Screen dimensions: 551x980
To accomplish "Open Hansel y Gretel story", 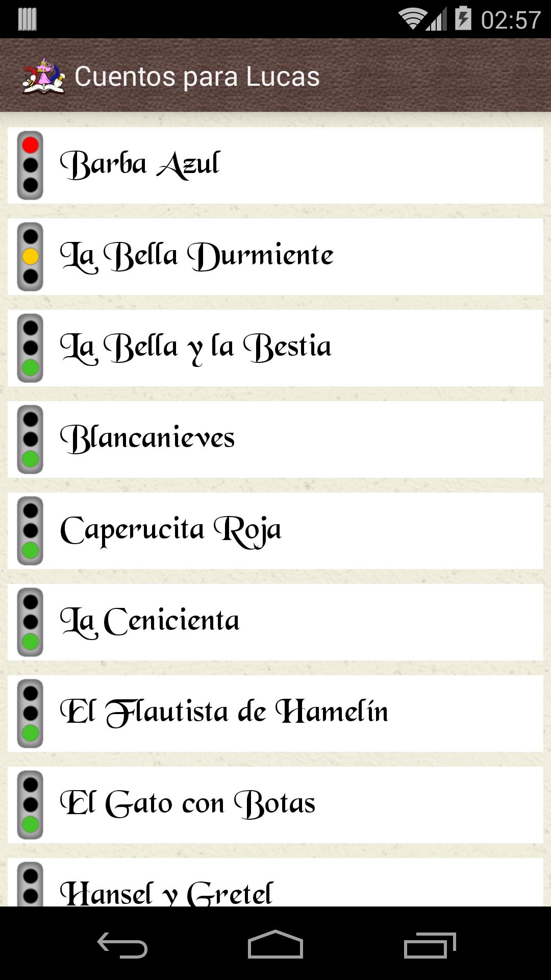I will [166, 892].
